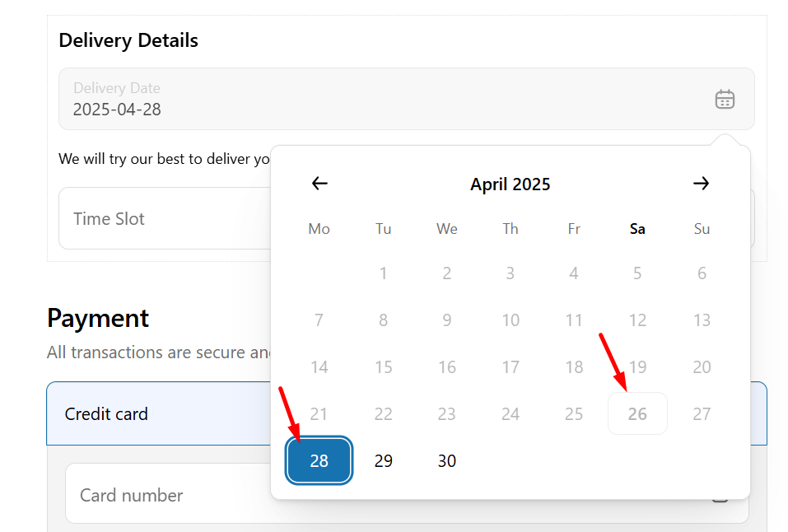Click the Sa weekday column header

tap(638, 229)
